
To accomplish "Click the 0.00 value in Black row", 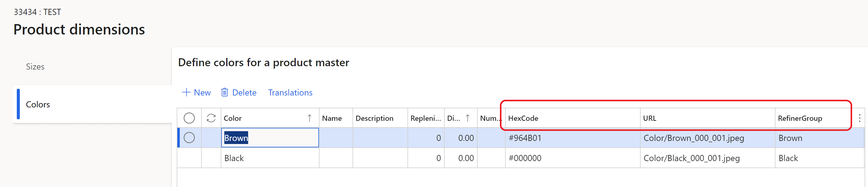I will (x=466, y=158).
